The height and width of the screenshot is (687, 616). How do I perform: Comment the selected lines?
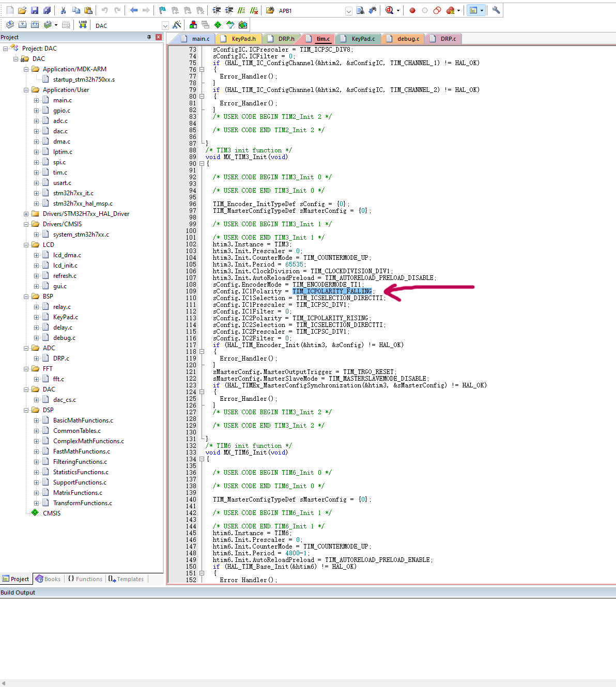[241, 10]
